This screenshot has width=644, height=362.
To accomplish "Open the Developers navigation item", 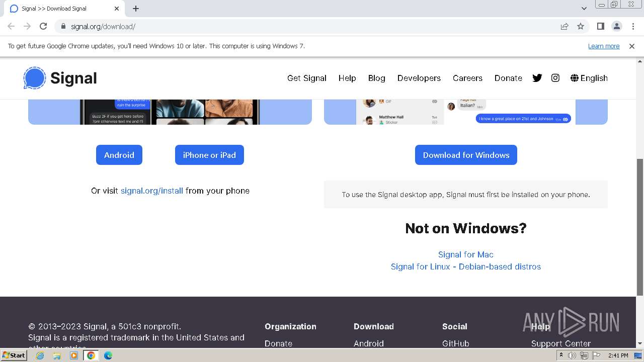I will pyautogui.click(x=419, y=78).
